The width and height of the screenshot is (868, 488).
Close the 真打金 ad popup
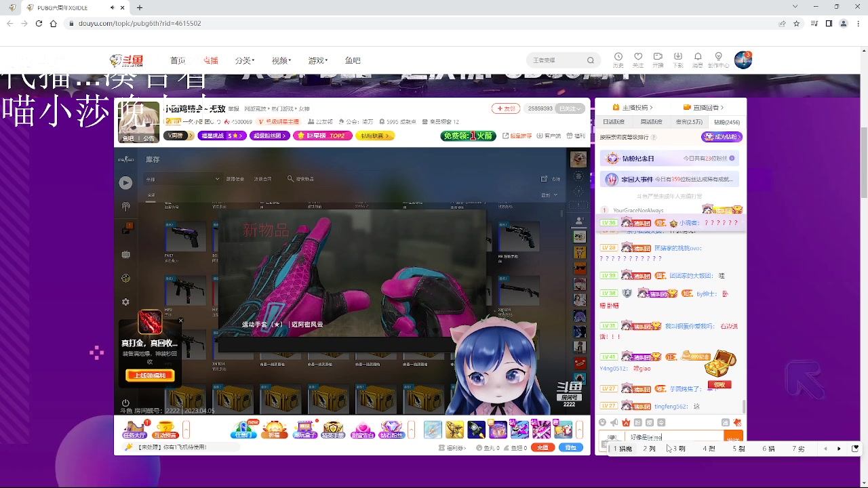(x=180, y=321)
